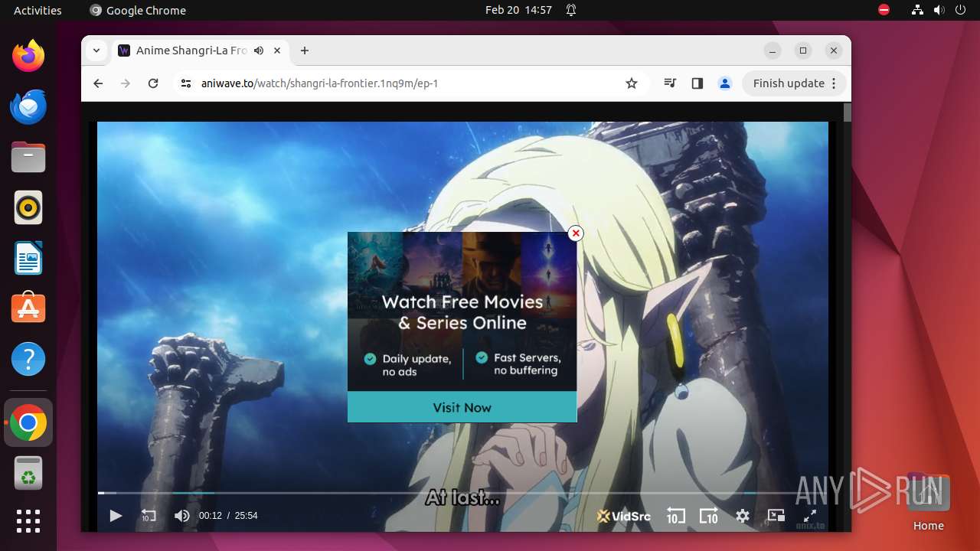The image size is (980, 551).
Task: Open Help from the dock
Action: [28, 359]
